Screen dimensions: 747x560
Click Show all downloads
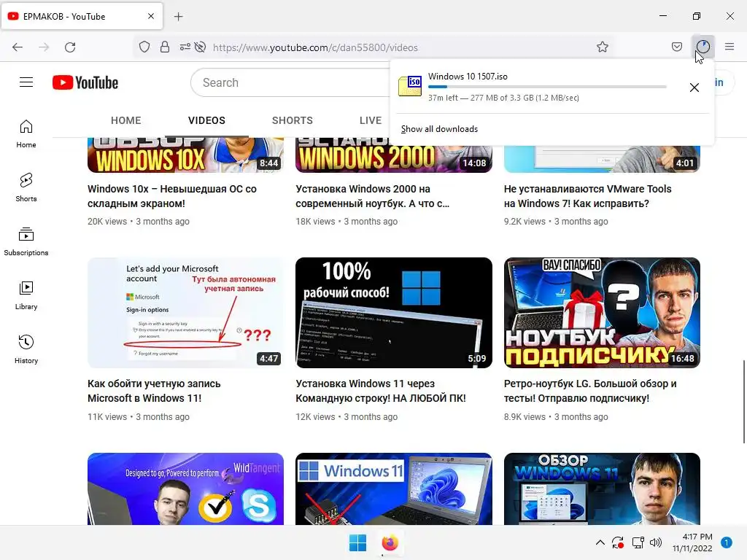[x=439, y=129]
